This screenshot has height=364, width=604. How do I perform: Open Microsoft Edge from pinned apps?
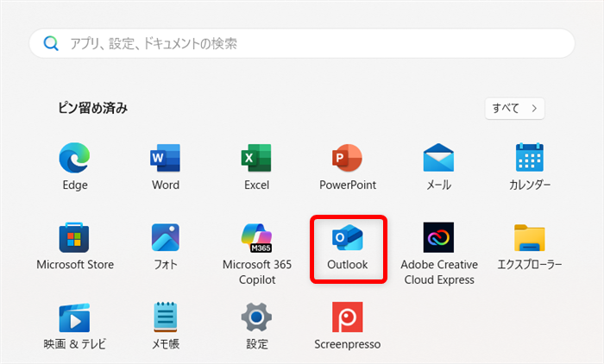(x=75, y=160)
